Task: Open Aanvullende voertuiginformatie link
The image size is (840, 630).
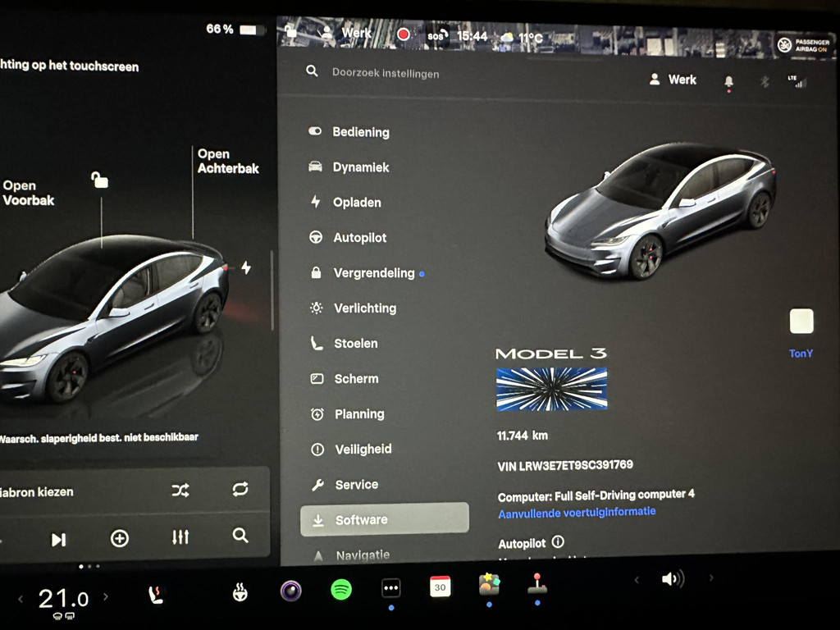Action: coord(577,512)
